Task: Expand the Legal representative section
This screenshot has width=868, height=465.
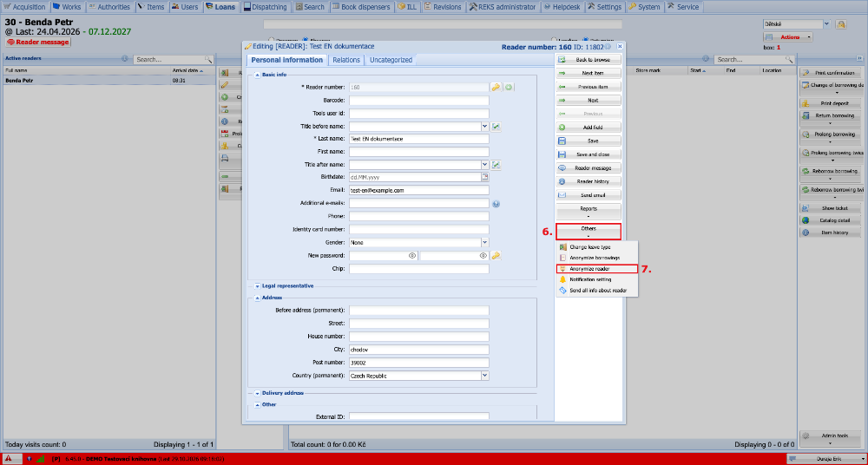Action: (258, 286)
